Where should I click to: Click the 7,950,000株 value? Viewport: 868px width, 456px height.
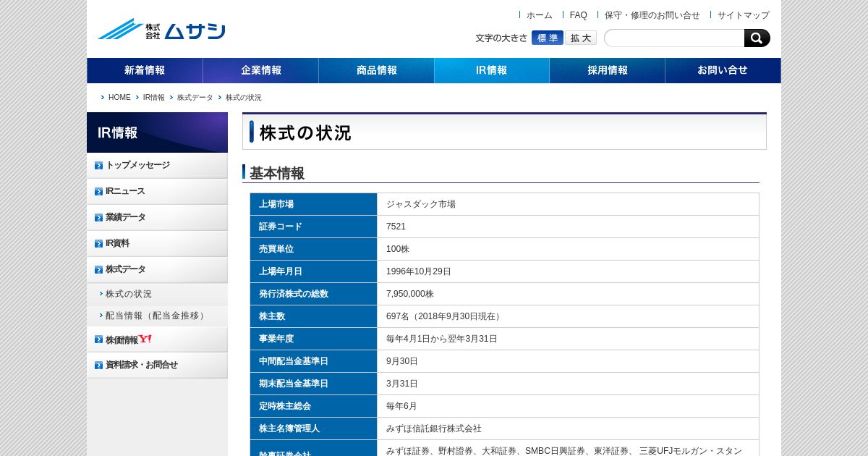point(410,294)
